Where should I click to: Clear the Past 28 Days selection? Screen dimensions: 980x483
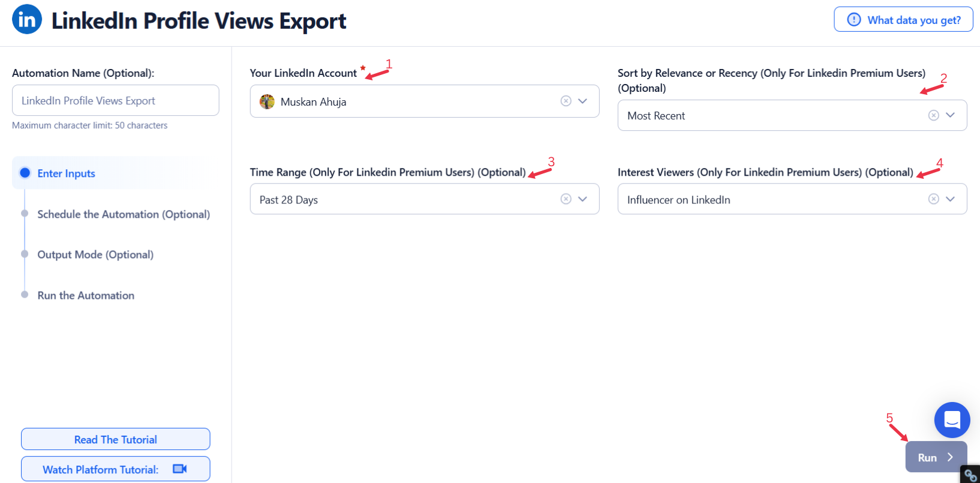tap(566, 199)
